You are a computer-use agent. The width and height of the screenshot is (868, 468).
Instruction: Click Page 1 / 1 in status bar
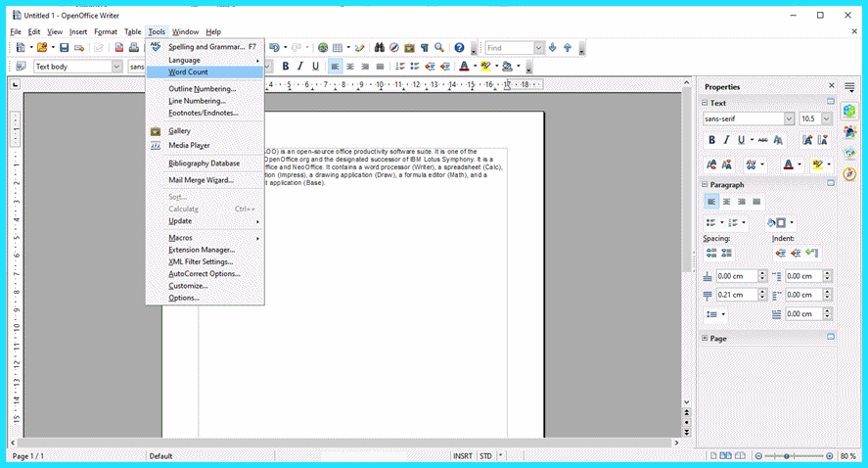(x=28, y=456)
